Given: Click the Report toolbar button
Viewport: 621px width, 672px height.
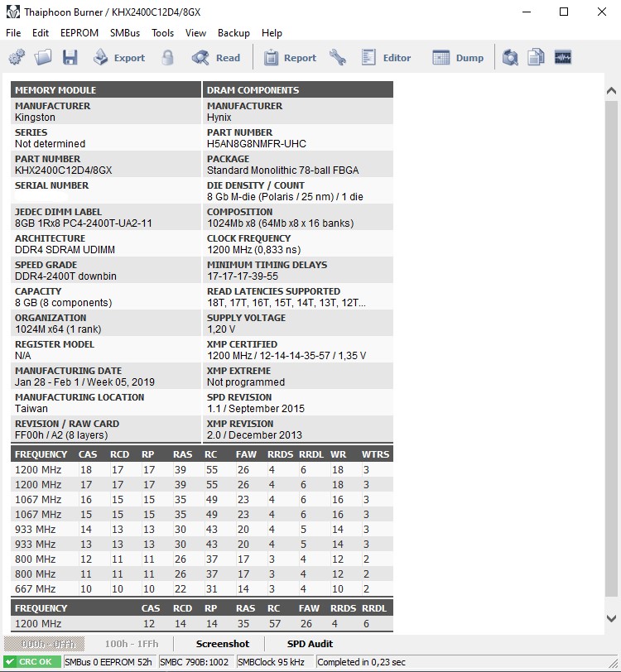Looking at the screenshot, I should [290, 57].
